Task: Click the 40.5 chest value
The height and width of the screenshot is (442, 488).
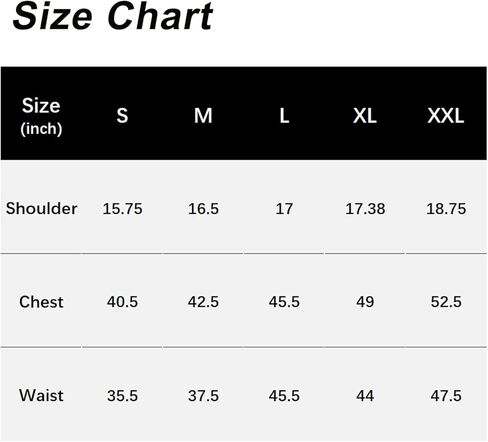Action: (x=122, y=302)
